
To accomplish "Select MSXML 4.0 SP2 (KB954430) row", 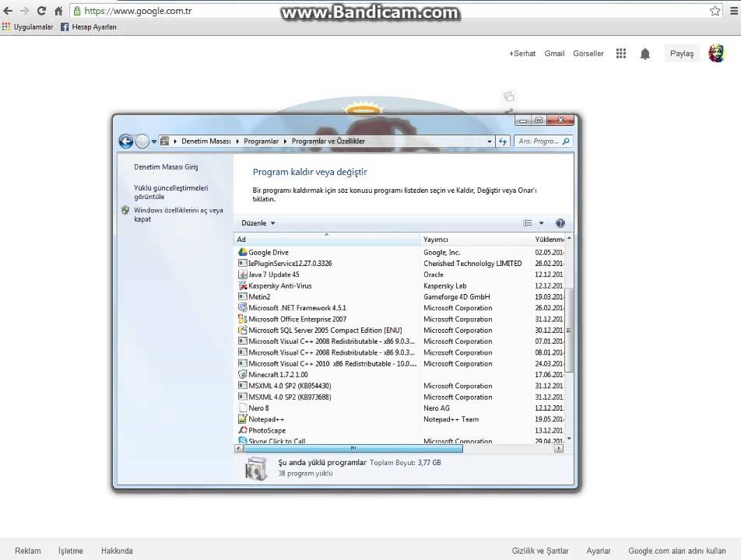I will tap(401, 386).
